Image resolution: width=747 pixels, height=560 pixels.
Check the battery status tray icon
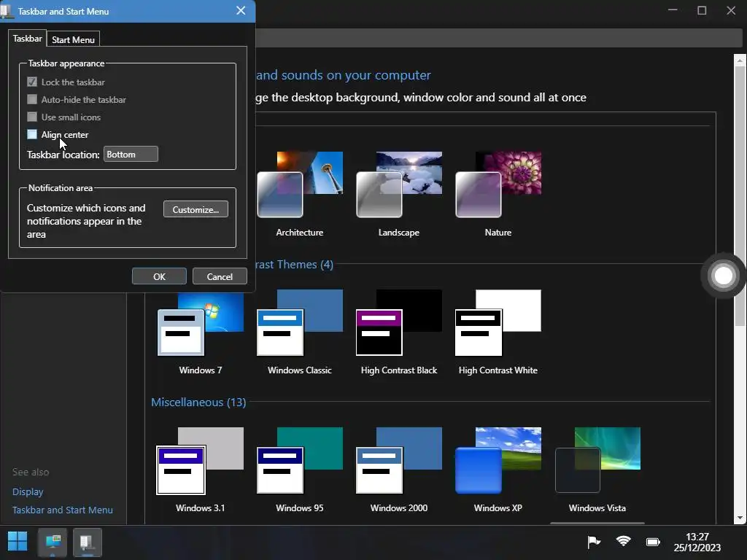pyautogui.click(x=653, y=542)
